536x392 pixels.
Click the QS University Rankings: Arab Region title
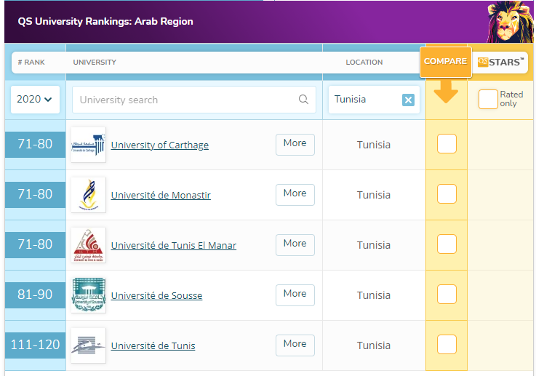105,21
